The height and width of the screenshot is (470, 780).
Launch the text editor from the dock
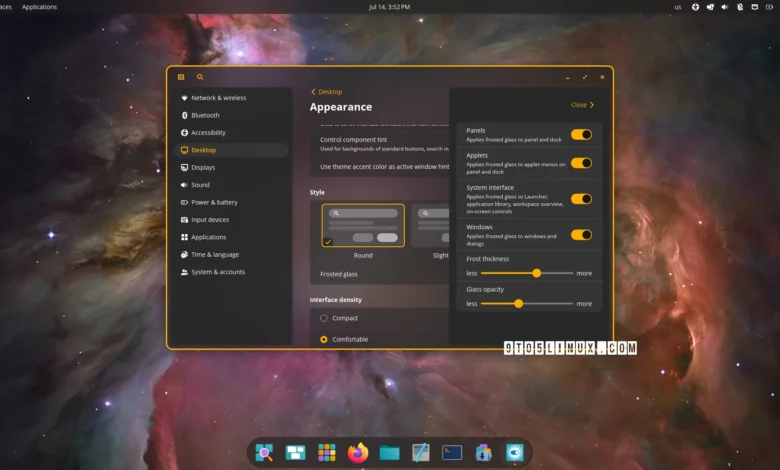point(421,453)
